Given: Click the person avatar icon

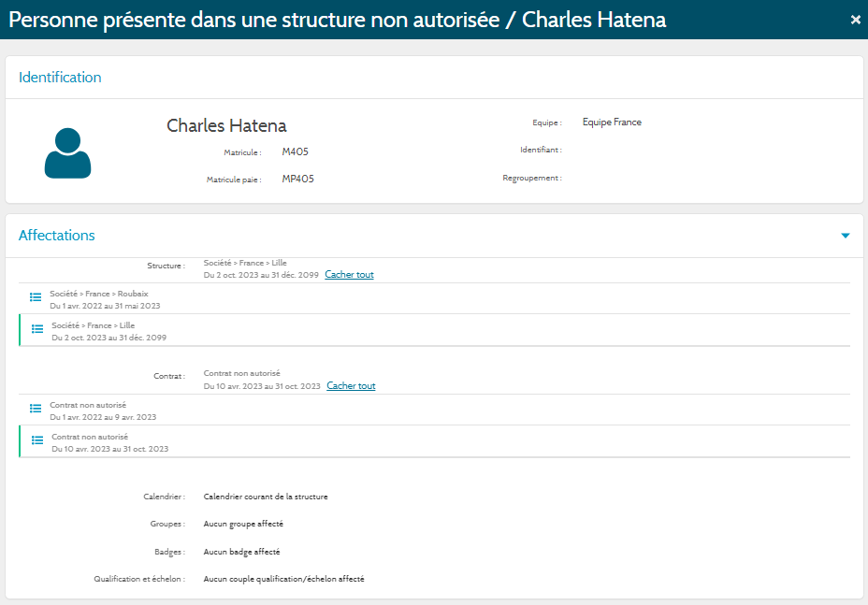Looking at the screenshot, I should click(x=68, y=153).
